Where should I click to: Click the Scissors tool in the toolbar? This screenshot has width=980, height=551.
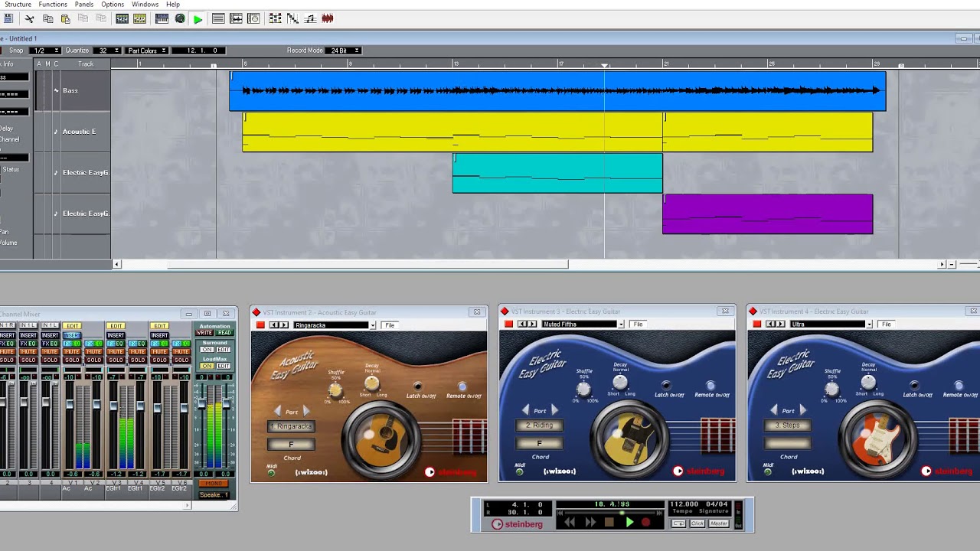(x=31, y=18)
